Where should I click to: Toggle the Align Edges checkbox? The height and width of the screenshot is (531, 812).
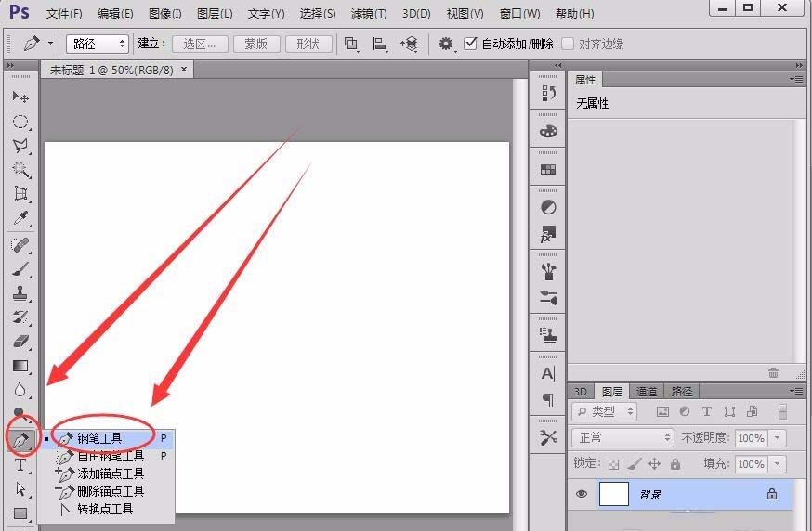568,44
